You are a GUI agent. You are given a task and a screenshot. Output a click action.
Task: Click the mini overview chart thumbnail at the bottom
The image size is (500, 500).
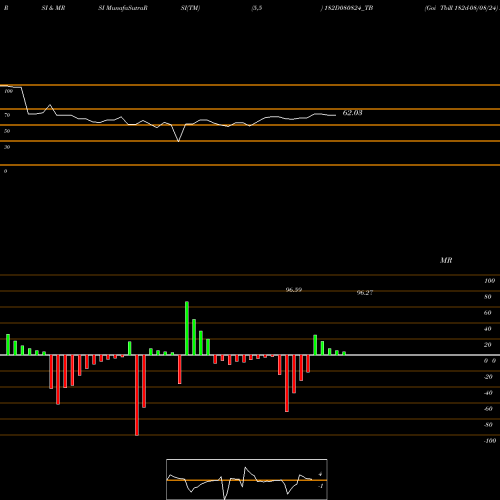tap(247, 479)
